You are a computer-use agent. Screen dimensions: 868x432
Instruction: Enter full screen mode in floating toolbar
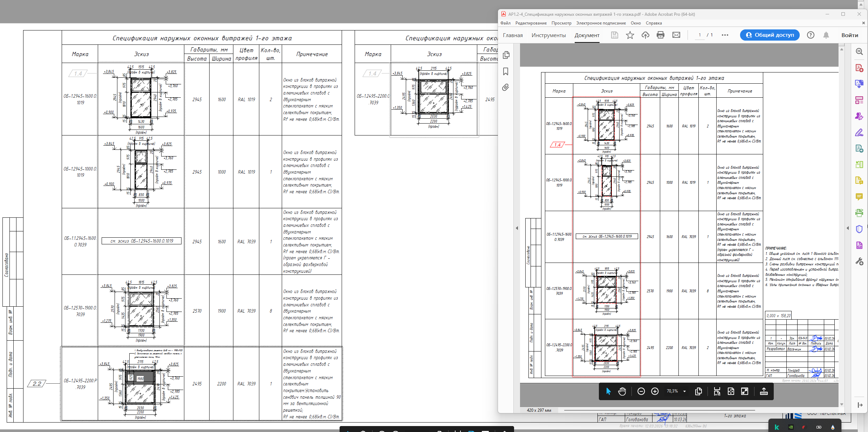(745, 391)
